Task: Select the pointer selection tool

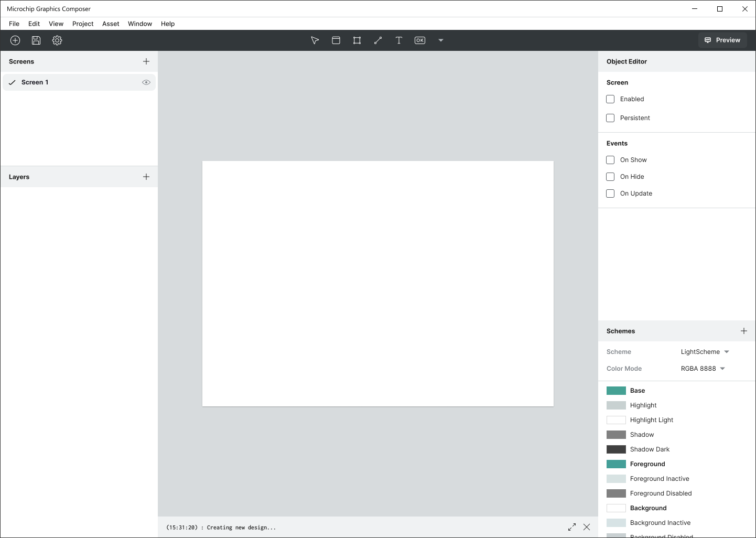Action: tap(315, 40)
